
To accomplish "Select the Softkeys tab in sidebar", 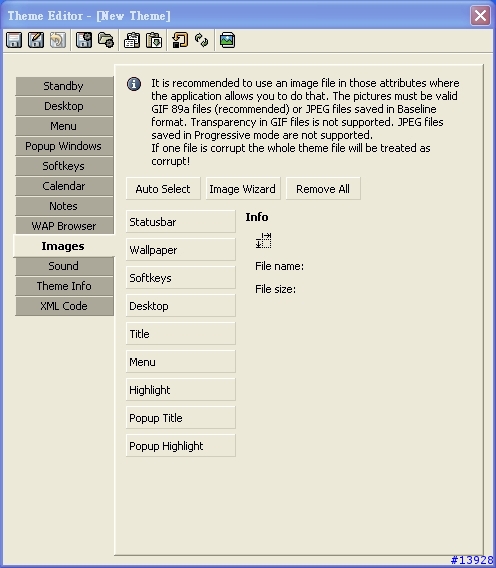I will point(64,166).
